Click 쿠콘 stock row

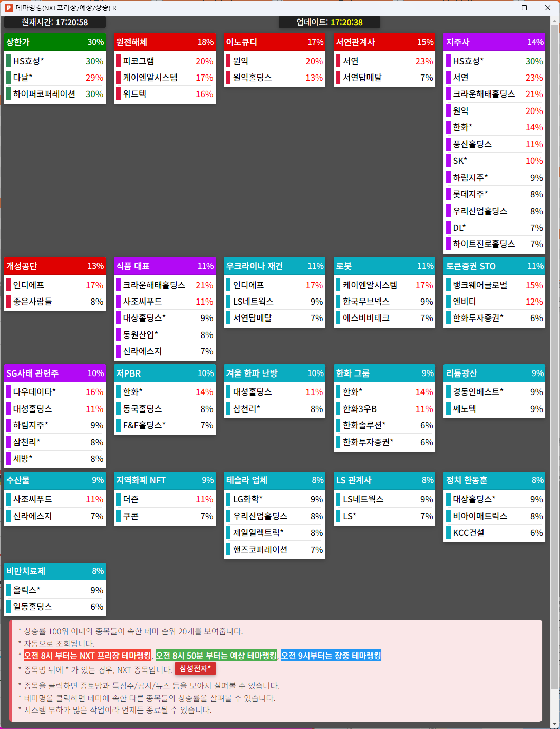[x=165, y=516]
